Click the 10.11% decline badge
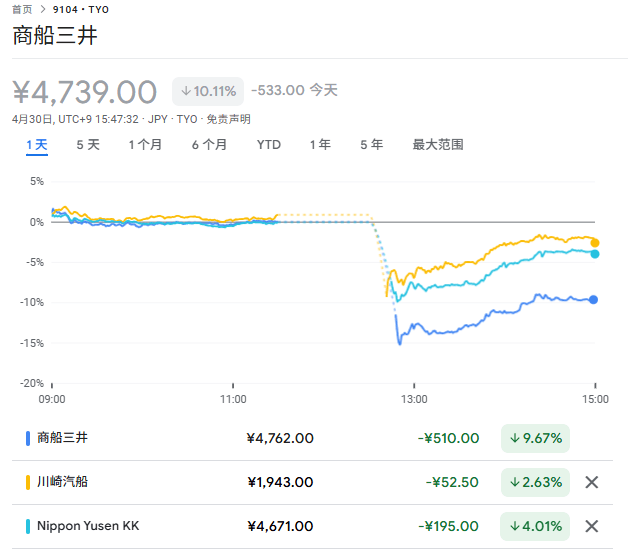The image size is (628, 553). pyautogui.click(x=209, y=91)
